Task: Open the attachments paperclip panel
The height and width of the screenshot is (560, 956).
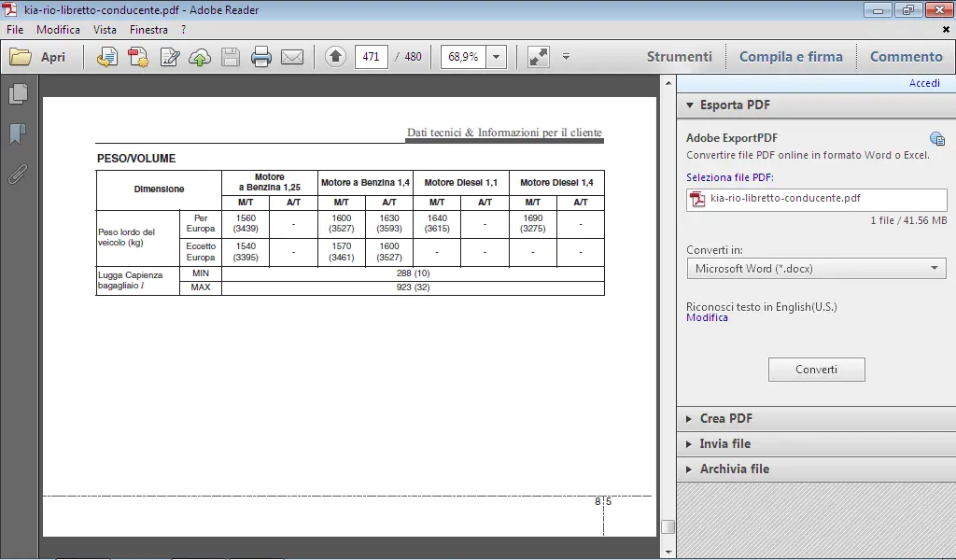Action: point(19,174)
